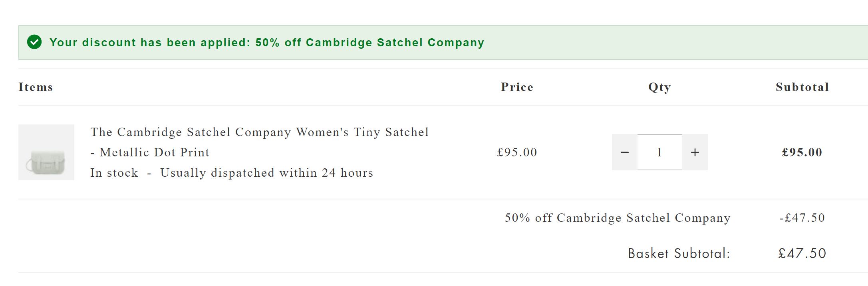
Task: Click "Usually dispatched within 24 hours" text
Action: [266, 173]
